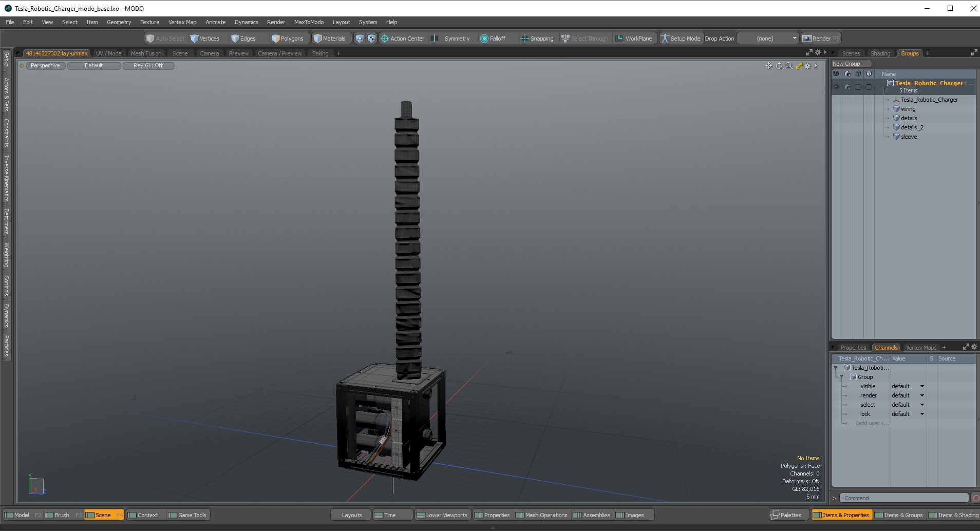Click the shield icon next to Materials
980x531 pixels.
[360, 39]
